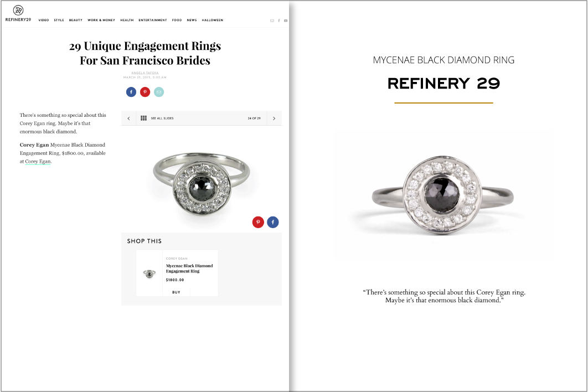
Task: Share the article via the Facebook icon
Action: coord(131,92)
